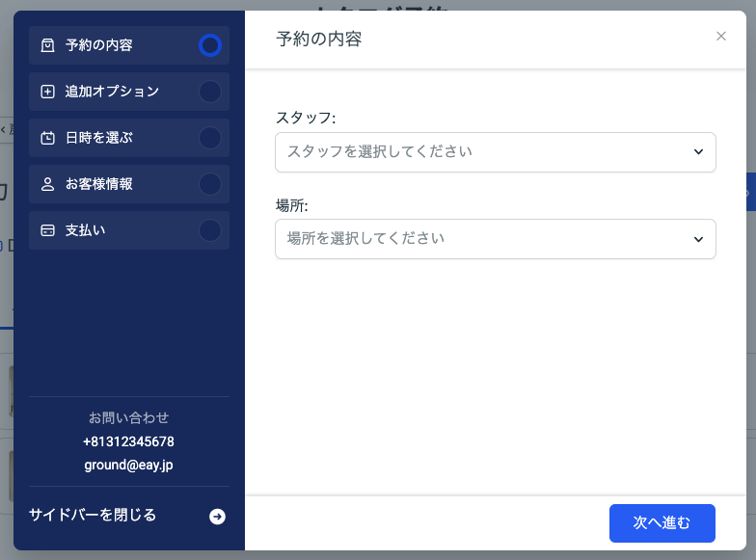Viewport: 756px width, 560px height.
Task: Click the plus-square icon beside 追加オプション
Action: [47, 92]
